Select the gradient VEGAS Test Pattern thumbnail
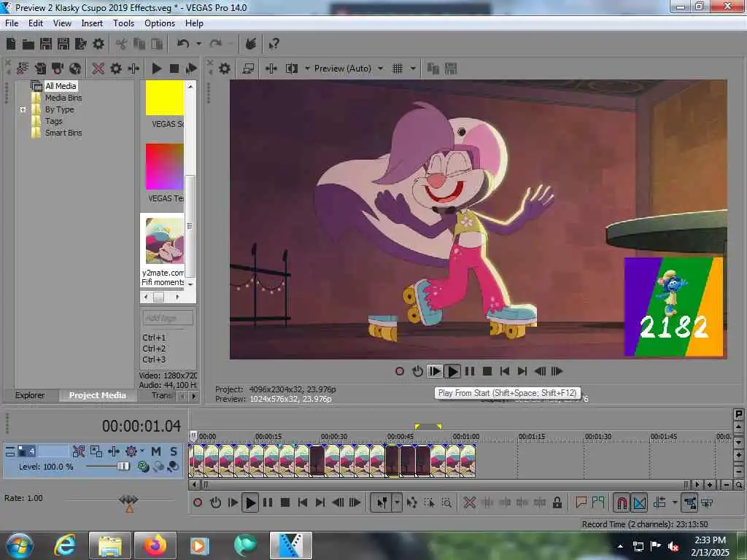747x560 pixels. click(164, 167)
